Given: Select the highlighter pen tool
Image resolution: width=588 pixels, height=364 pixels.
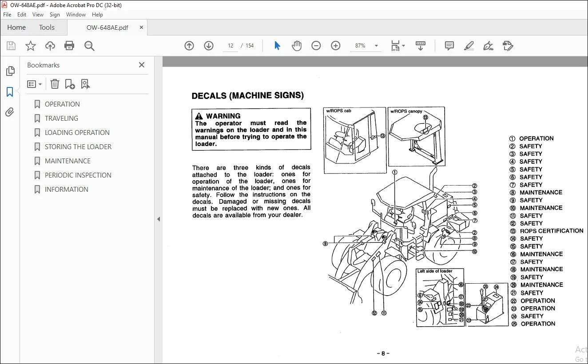Looking at the screenshot, I should [469, 46].
